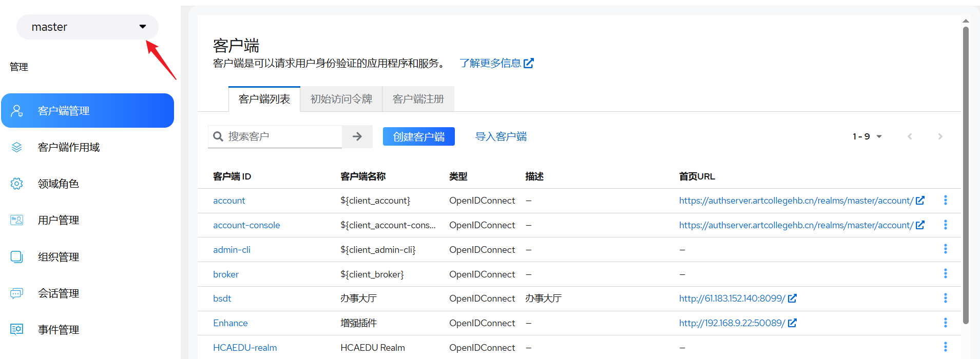This screenshot has width=980, height=359.
Task: Switch to the 初始访问令牌 tab
Action: coord(341,99)
